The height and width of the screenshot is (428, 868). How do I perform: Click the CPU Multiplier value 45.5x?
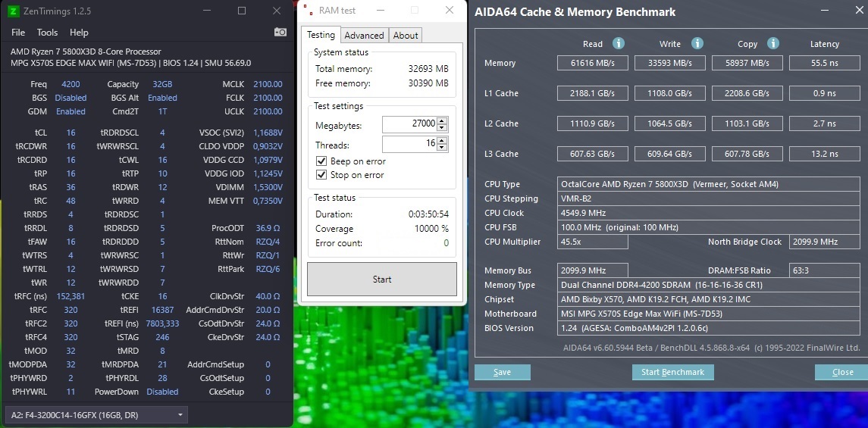(x=593, y=242)
